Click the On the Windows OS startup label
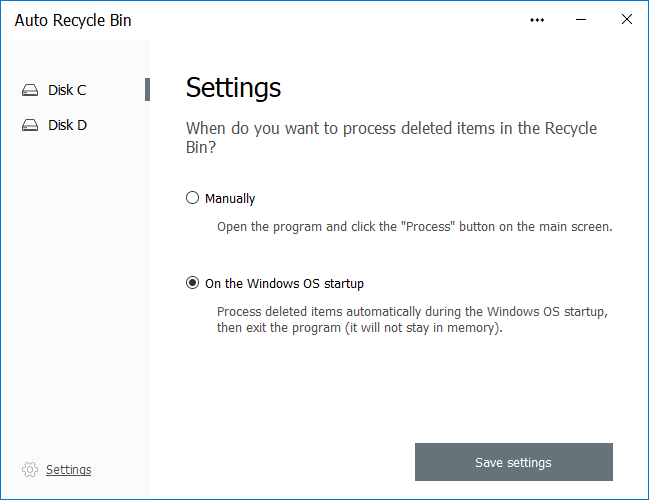 (284, 284)
